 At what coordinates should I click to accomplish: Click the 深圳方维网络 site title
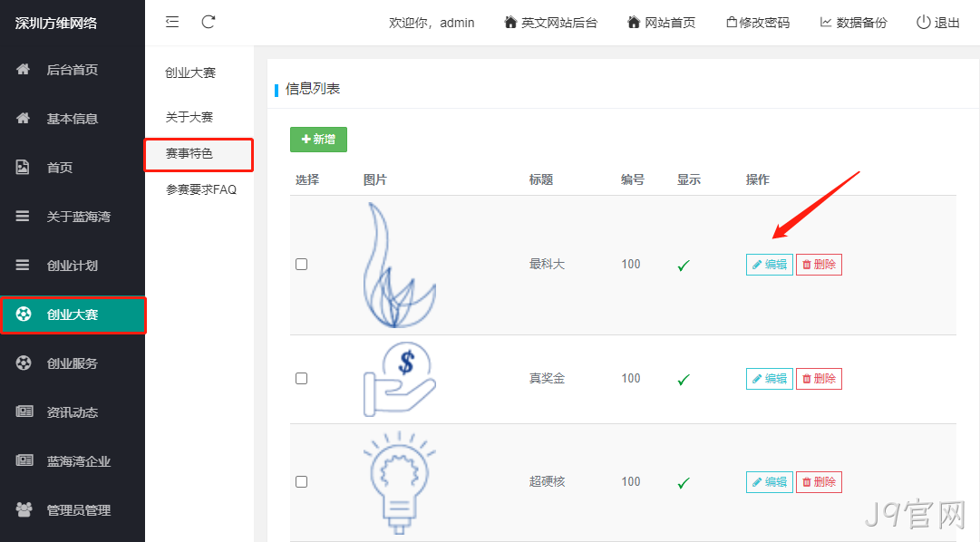click(56, 24)
